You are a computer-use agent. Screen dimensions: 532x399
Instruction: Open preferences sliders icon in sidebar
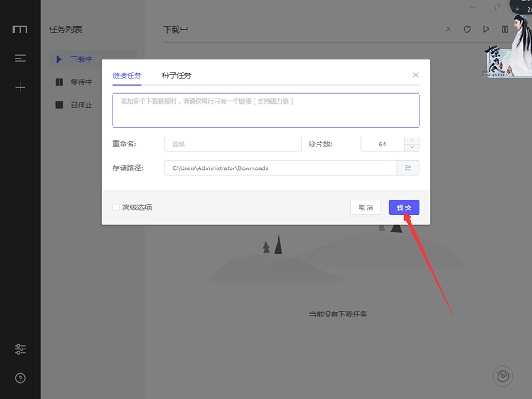click(x=20, y=349)
